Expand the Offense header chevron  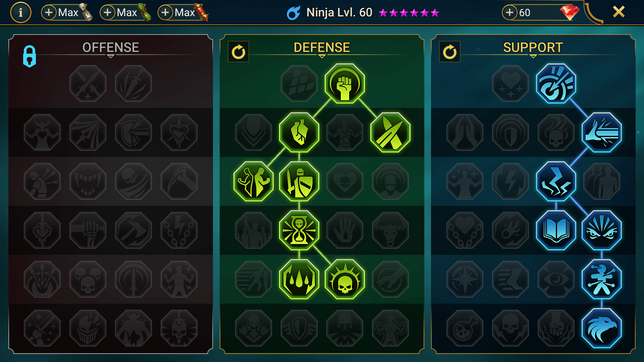111,56
